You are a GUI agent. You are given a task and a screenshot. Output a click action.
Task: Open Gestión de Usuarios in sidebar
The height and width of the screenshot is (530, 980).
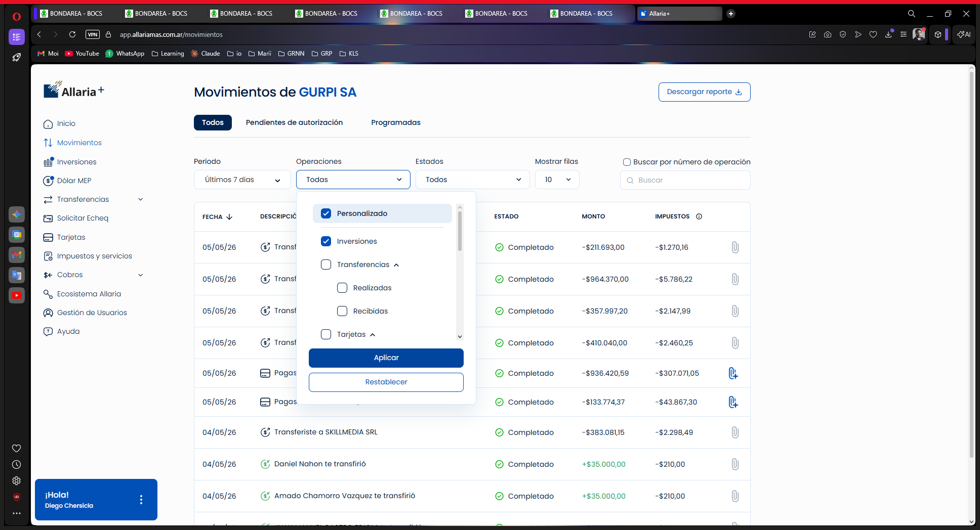(92, 313)
